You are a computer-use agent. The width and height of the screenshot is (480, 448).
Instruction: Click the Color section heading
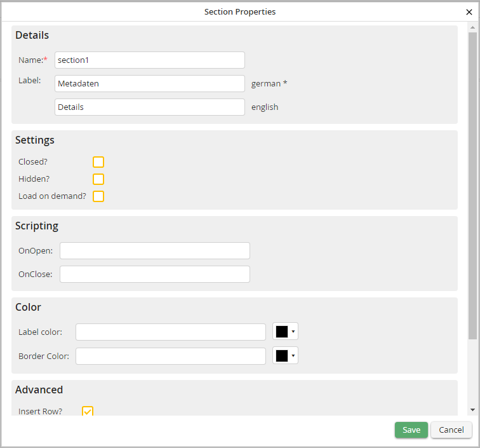pyautogui.click(x=28, y=307)
